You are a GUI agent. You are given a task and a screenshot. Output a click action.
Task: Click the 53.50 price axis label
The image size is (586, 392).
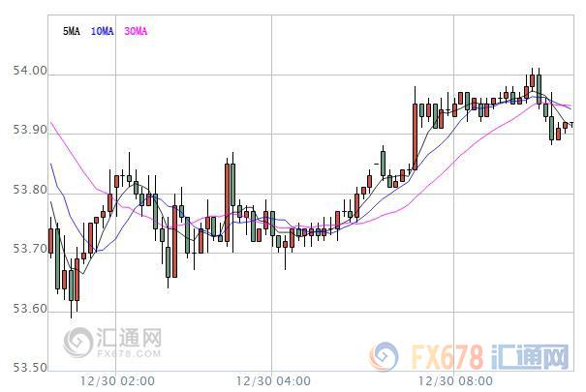(x=30, y=368)
